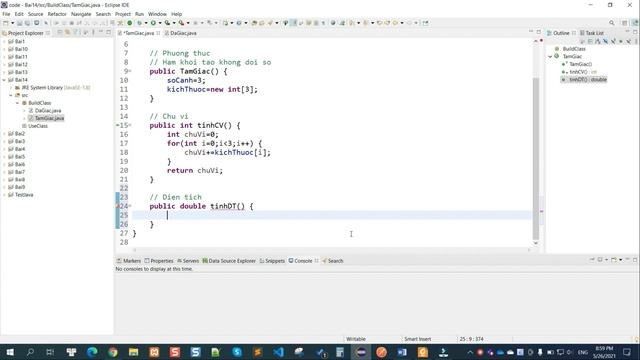Open the Window menu
This screenshot has height=360, width=640.
point(157,14)
